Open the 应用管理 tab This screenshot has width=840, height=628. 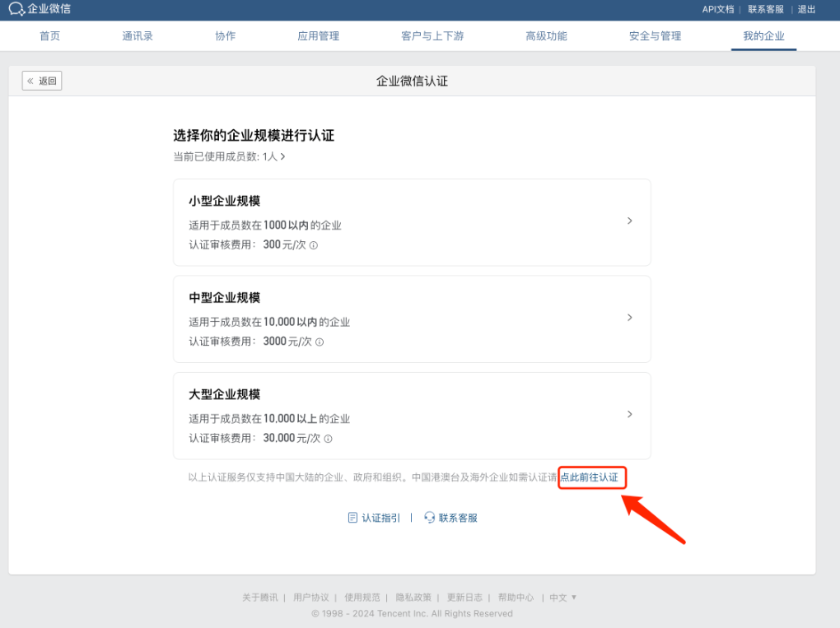[x=319, y=36]
